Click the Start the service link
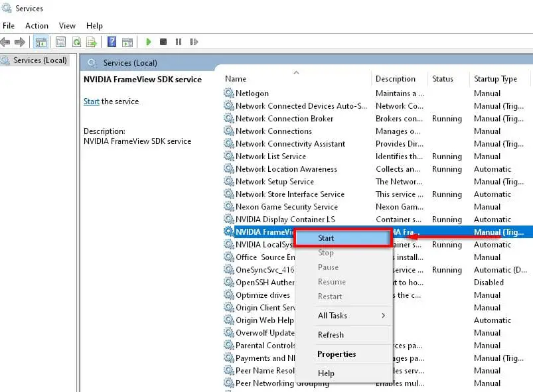The height and width of the screenshot is (392, 533). (x=91, y=101)
